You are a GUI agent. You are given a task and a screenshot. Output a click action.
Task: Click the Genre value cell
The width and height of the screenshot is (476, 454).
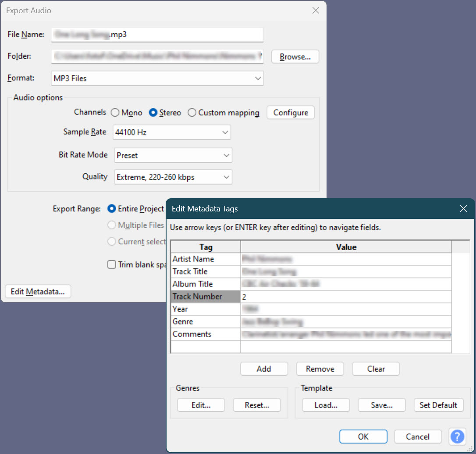pos(346,322)
